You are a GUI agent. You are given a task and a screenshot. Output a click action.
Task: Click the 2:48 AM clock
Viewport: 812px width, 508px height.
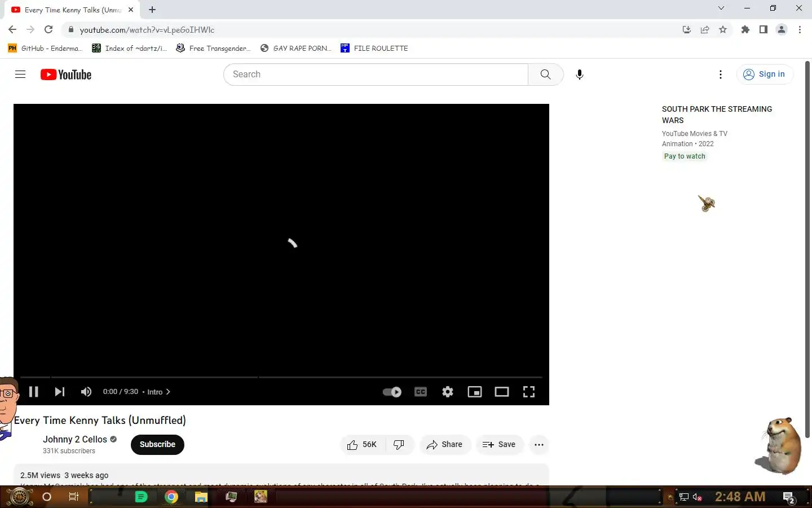point(740,497)
